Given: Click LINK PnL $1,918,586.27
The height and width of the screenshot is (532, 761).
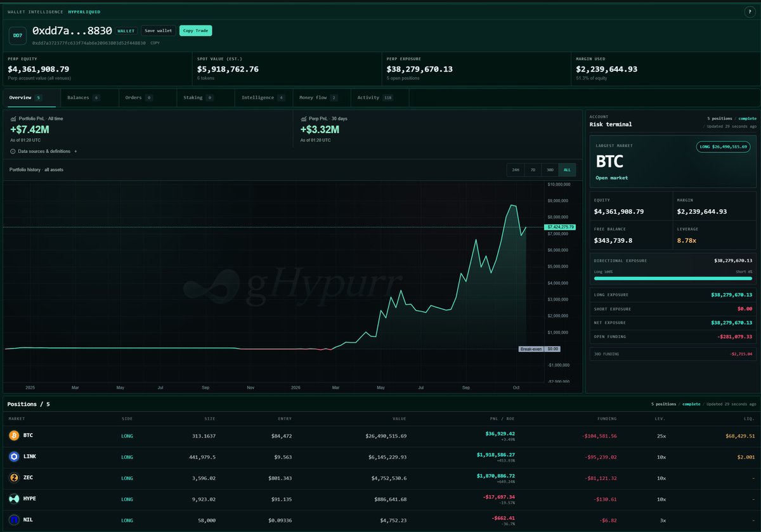Looking at the screenshot, I should pos(496,455).
